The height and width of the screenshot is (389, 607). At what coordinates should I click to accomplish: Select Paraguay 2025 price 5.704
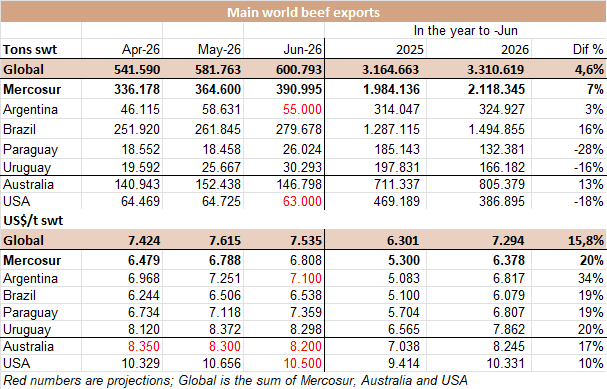[404, 312]
